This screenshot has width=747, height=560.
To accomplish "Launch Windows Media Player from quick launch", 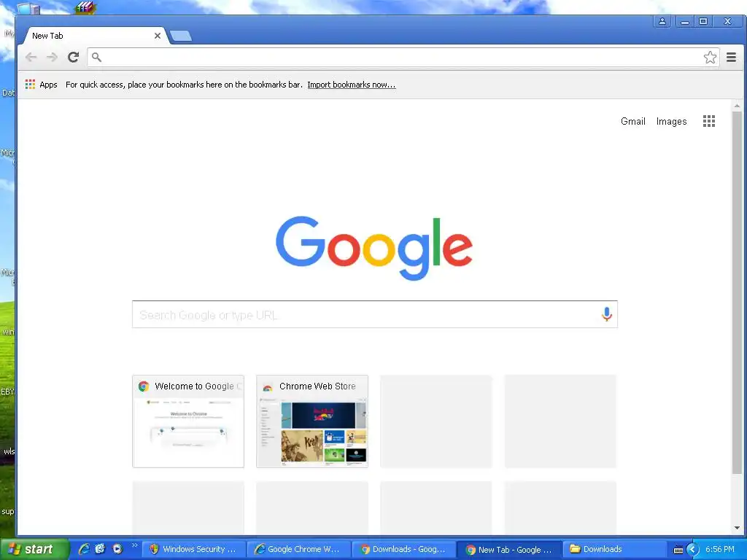I will [x=117, y=549].
